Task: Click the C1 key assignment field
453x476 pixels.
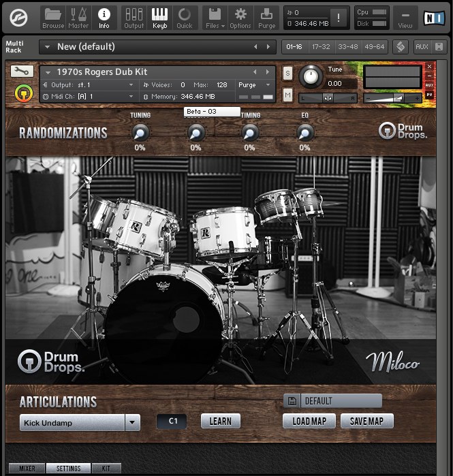Action: [172, 421]
